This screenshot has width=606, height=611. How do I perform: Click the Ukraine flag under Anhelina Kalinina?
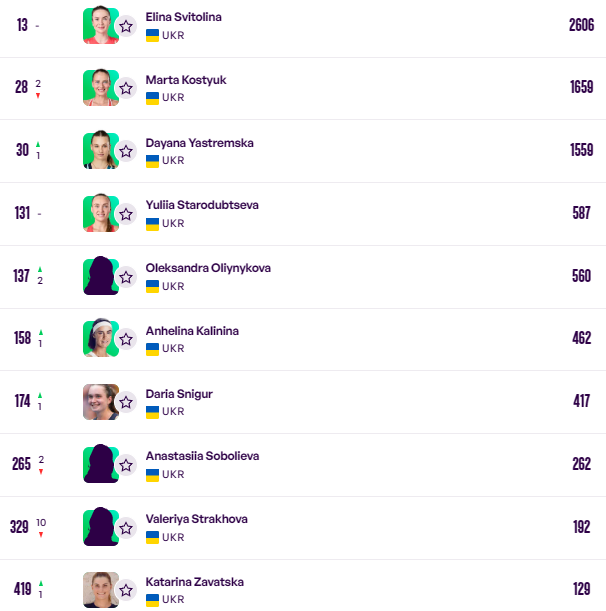(153, 349)
